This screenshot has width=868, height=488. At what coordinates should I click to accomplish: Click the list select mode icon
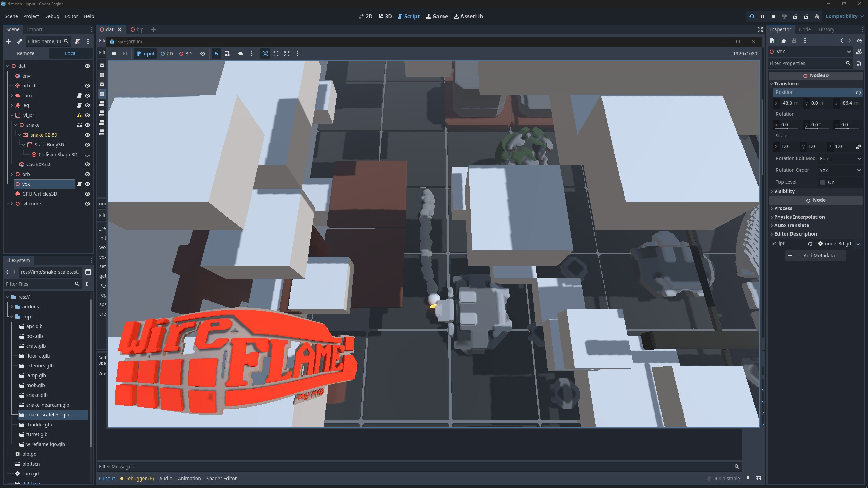(x=227, y=54)
